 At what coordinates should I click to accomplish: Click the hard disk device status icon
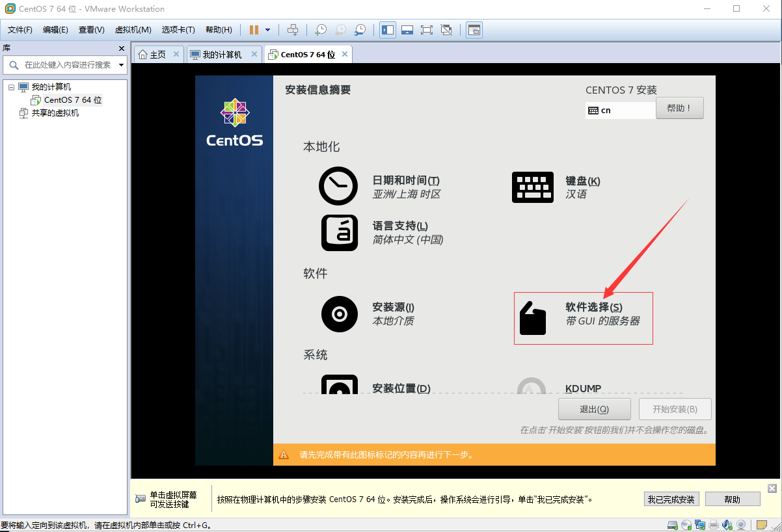[x=672, y=525]
